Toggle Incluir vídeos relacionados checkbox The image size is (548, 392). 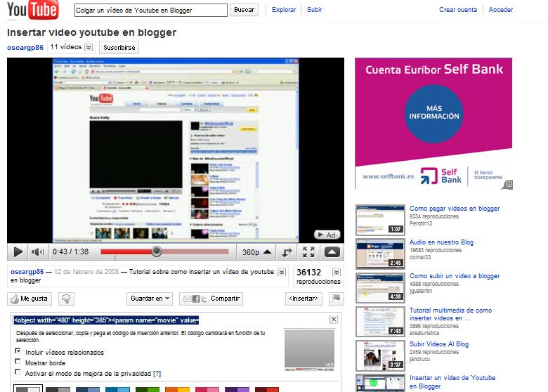[18, 351]
